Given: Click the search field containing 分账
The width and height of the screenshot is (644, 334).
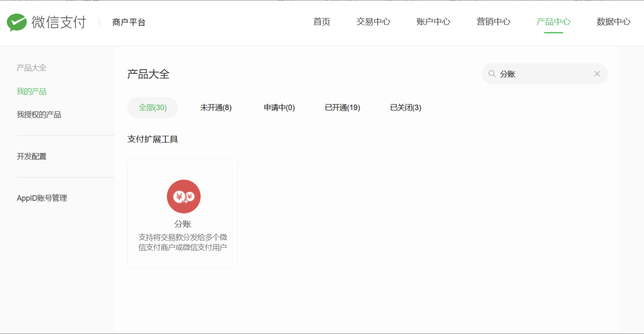Looking at the screenshot, I should [x=542, y=74].
